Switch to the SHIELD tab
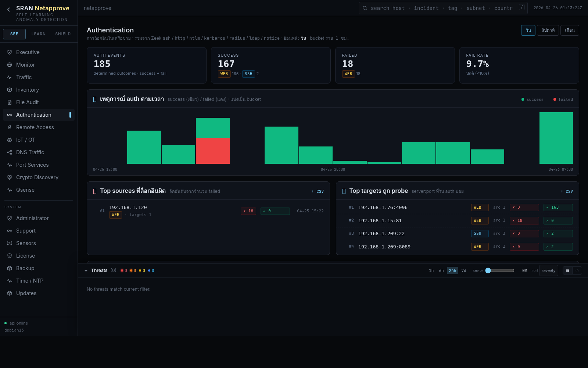The height and width of the screenshot is (368, 588). pos(63,34)
